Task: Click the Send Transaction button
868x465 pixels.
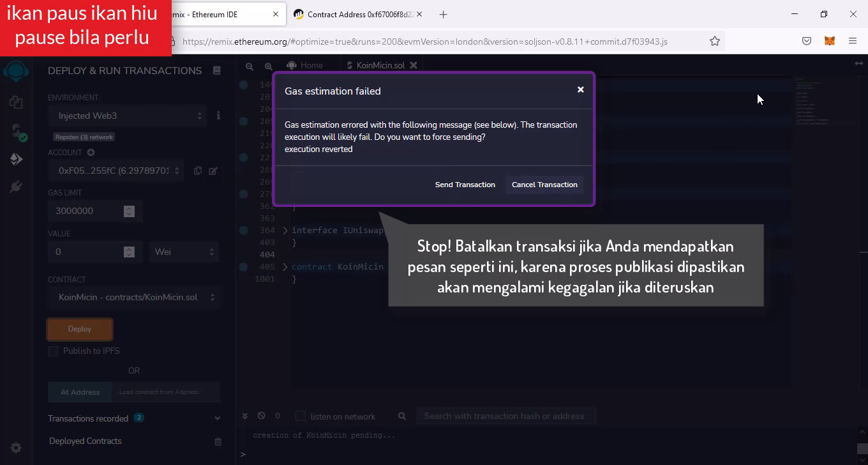Action: click(x=465, y=185)
